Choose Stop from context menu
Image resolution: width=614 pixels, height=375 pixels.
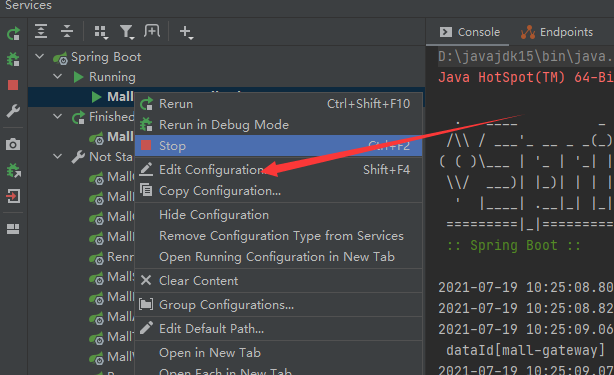[278, 146]
